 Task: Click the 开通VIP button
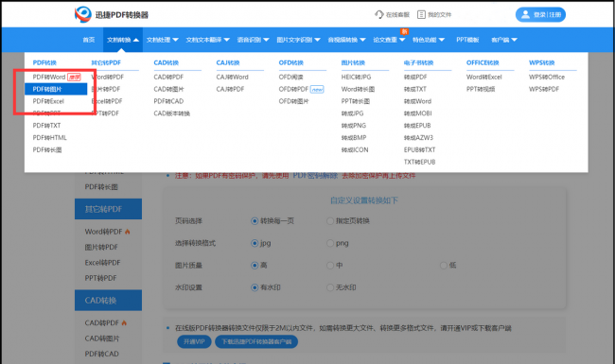194,341
